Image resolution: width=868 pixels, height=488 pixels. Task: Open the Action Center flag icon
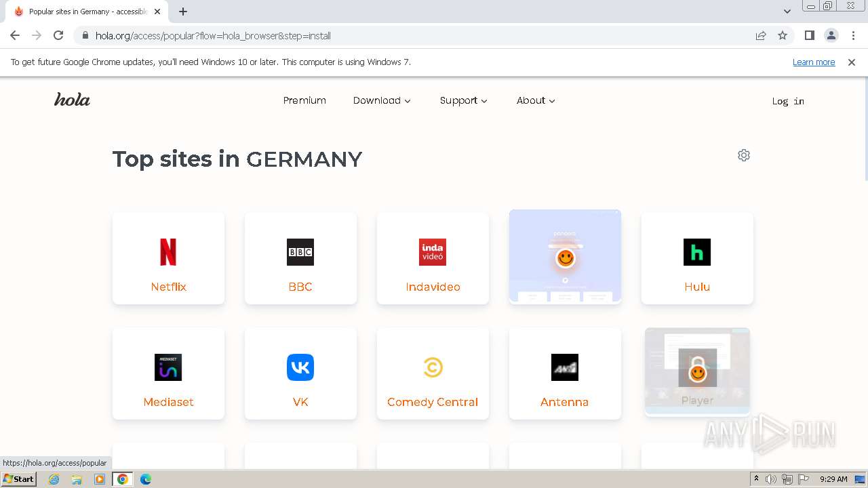804,479
